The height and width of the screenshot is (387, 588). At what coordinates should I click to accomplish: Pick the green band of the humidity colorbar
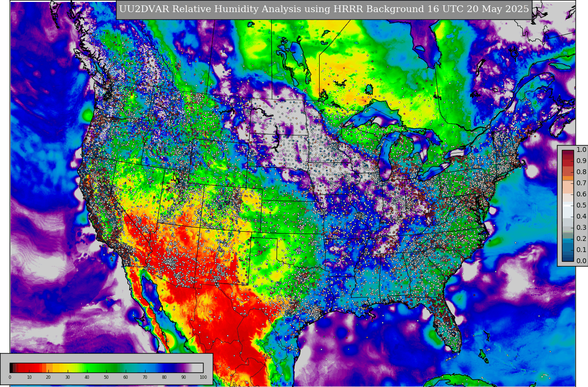tap(100, 368)
